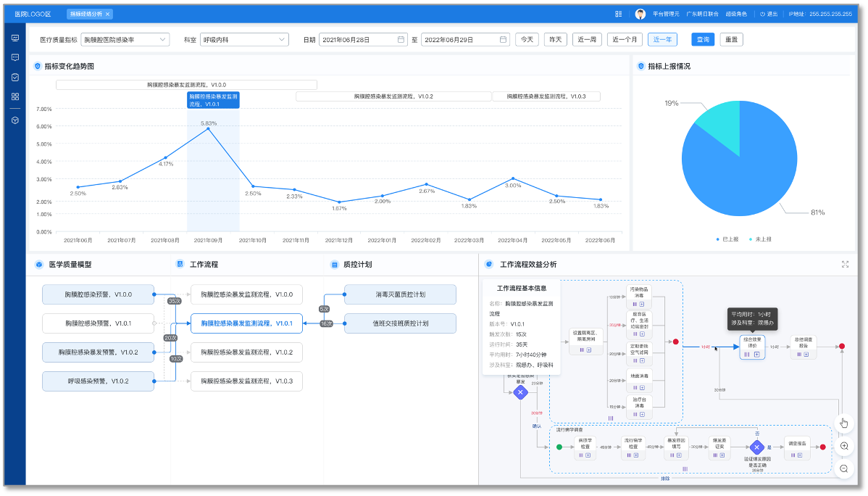This screenshot has height=496, width=868.
Task: Open the chat message sidebar icon
Action: (x=14, y=57)
